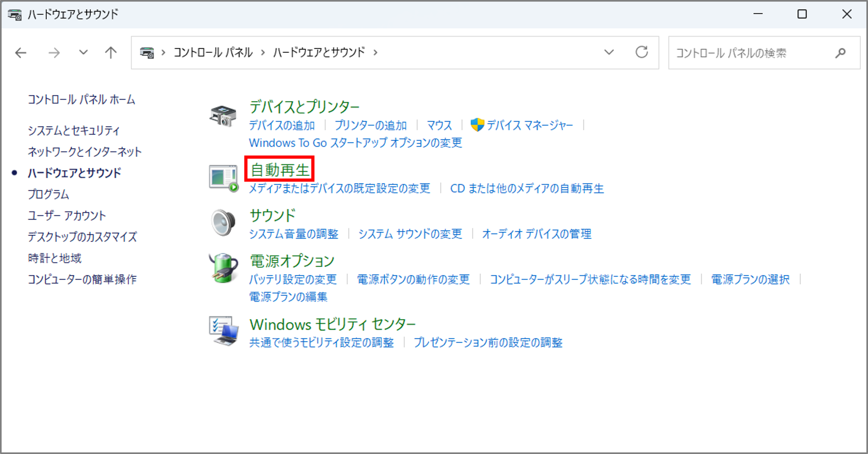Go back with the back arrow

(x=21, y=53)
